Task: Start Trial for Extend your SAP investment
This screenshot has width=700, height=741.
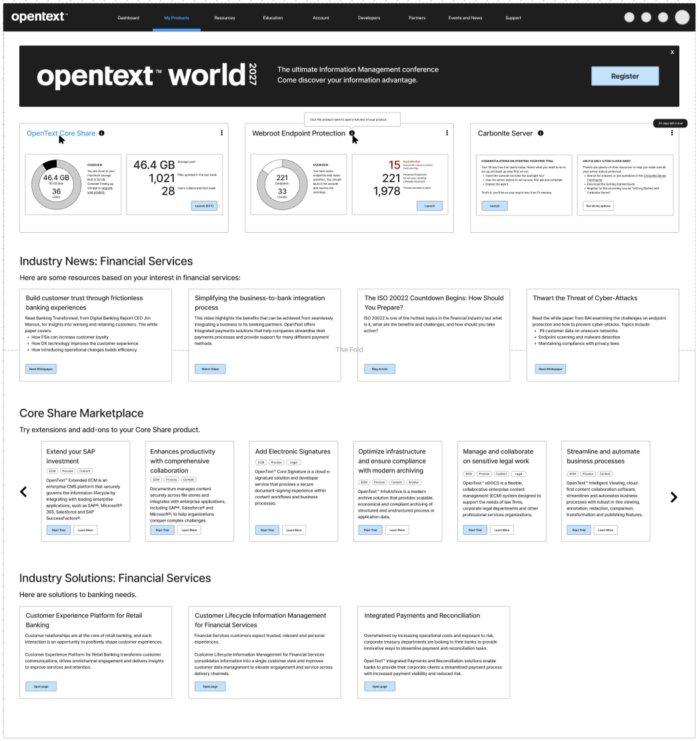Action: (59, 530)
